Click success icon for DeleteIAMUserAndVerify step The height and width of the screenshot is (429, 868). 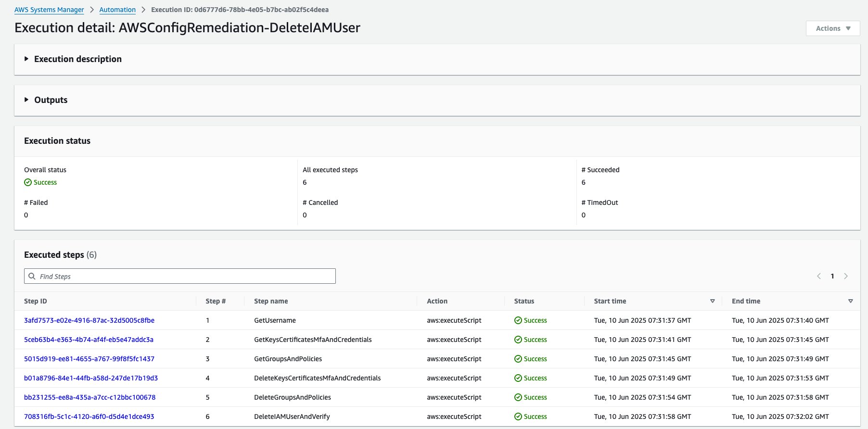(x=518, y=416)
